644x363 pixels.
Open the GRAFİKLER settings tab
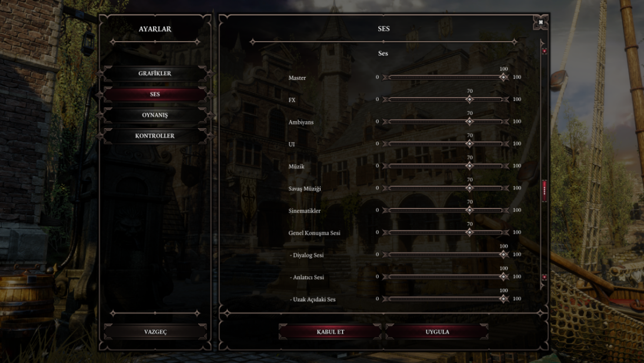click(155, 73)
